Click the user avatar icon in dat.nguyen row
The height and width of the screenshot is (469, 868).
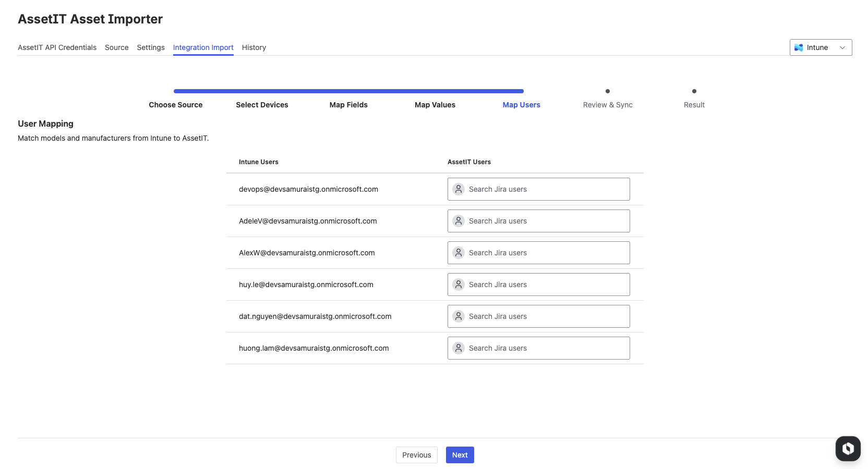pyautogui.click(x=459, y=316)
